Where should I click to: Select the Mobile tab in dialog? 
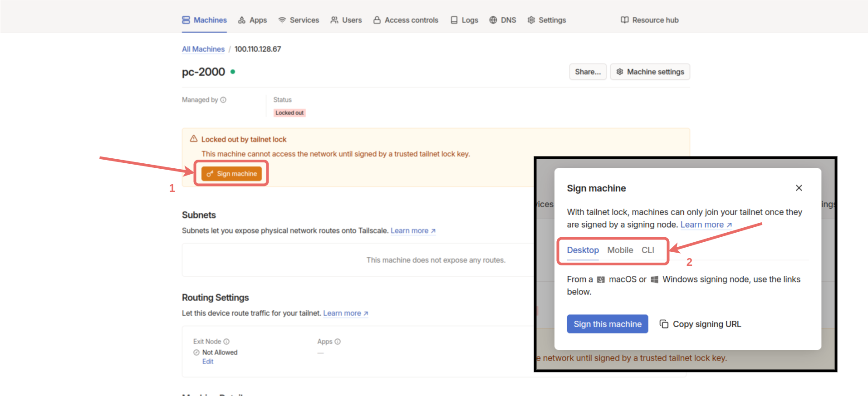click(620, 250)
